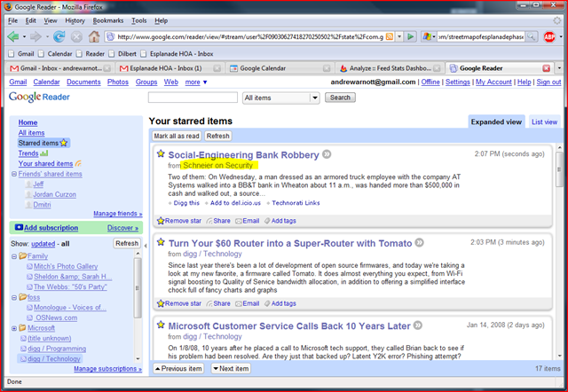
Task: Click the green Go arrow icon
Action: tap(410, 36)
